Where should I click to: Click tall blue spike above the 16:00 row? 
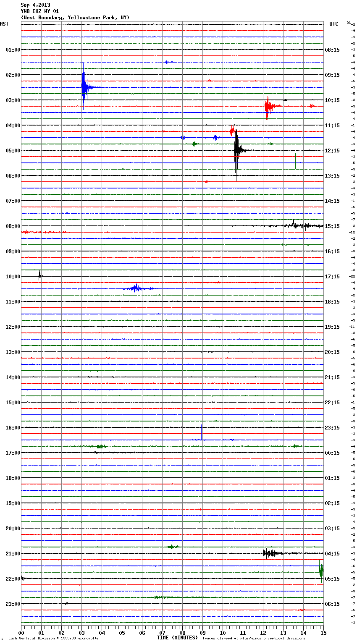(x=201, y=424)
